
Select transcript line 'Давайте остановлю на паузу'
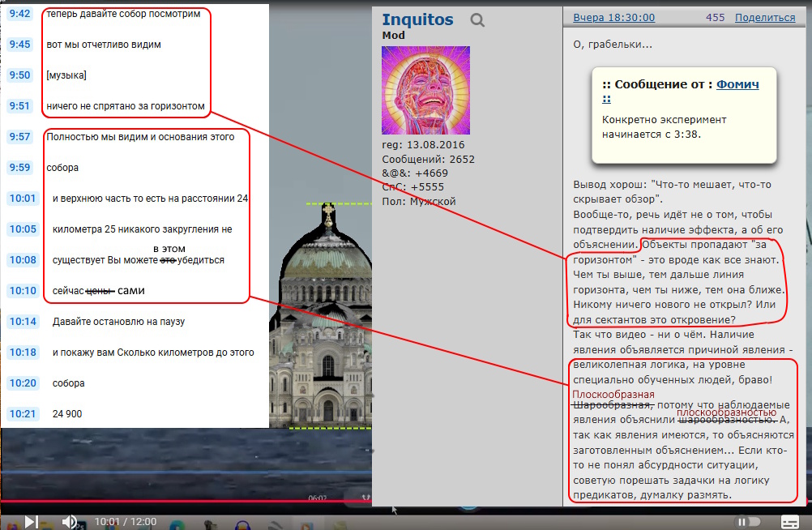click(118, 322)
